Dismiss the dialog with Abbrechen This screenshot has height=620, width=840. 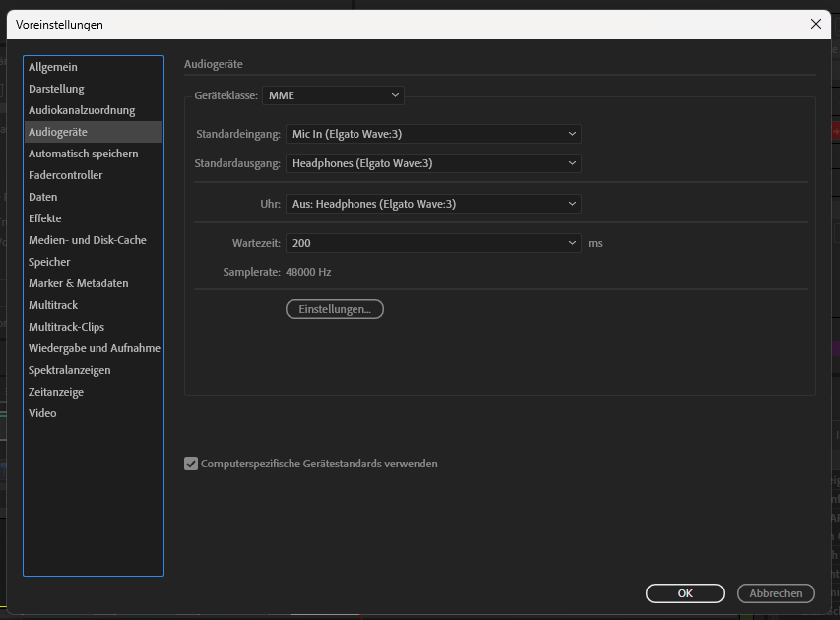775,592
